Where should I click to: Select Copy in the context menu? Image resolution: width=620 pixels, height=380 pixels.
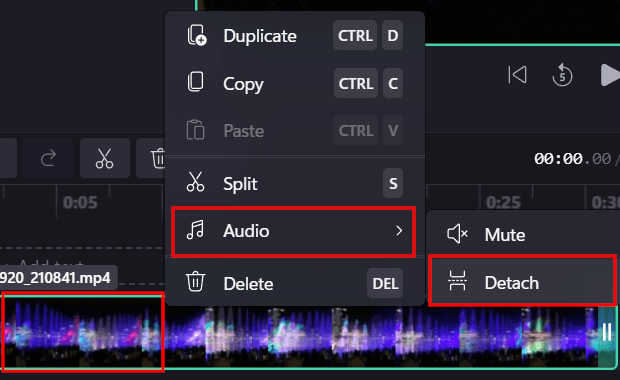click(x=295, y=83)
